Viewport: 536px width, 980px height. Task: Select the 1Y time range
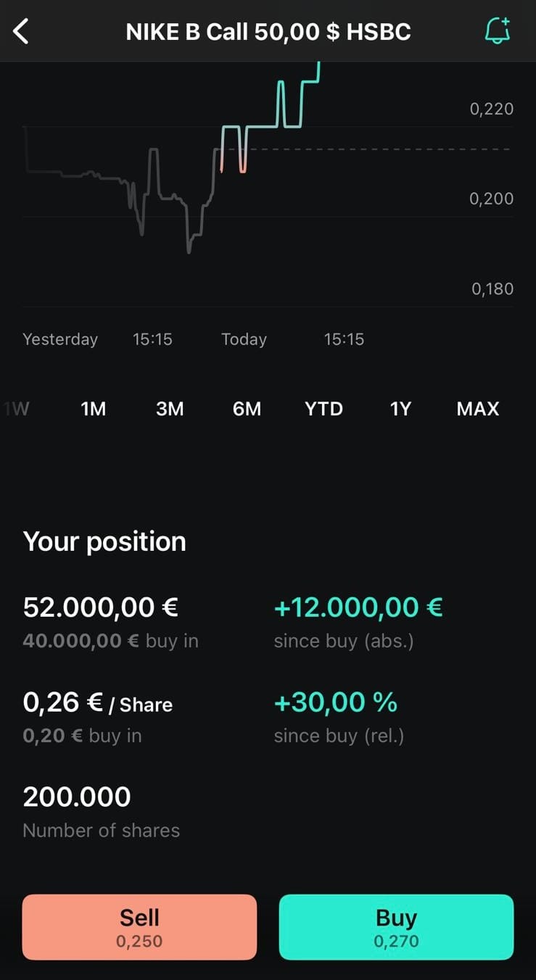point(400,409)
